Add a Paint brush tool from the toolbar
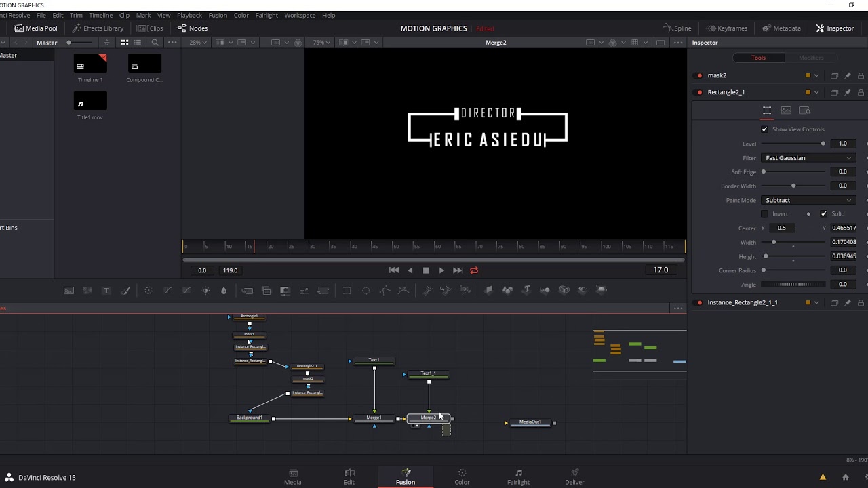The width and height of the screenshot is (868, 488). 125,290
